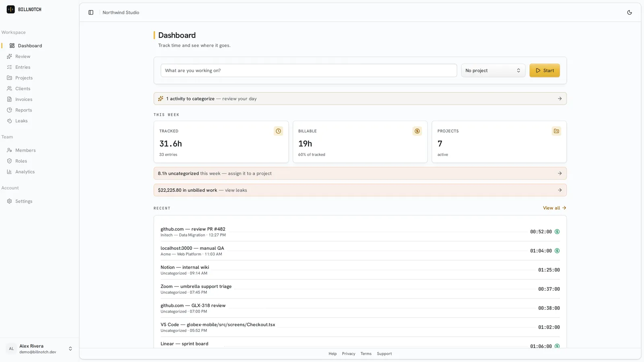Viewport: 644px width, 362px height.
Task: Click billable icon on manual QA entry
Action: pyautogui.click(x=557, y=251)
